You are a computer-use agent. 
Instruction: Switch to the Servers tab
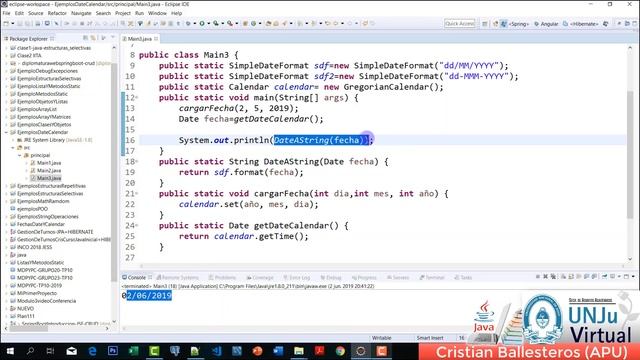(398, 277)
